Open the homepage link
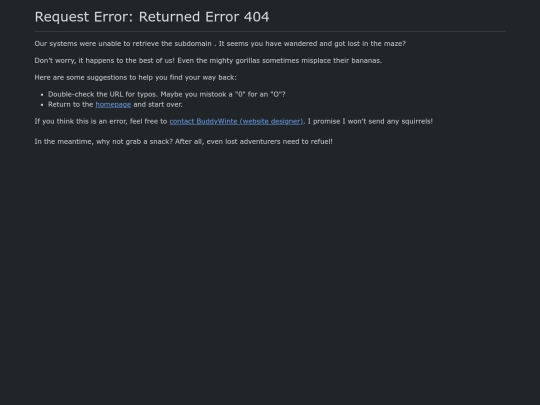 113,104
